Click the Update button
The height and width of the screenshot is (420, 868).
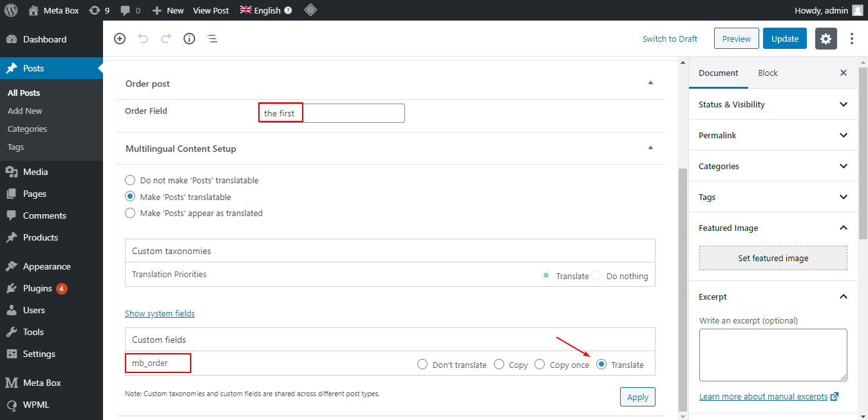tap(784, 38)
